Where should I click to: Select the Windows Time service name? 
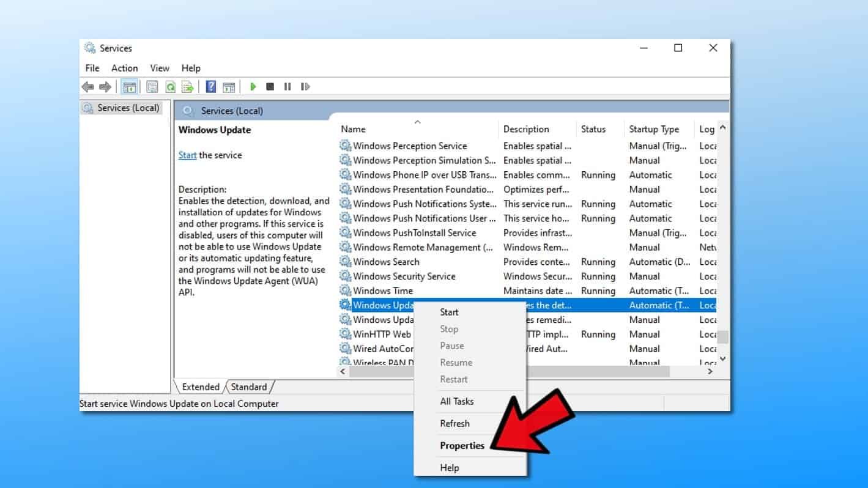tap(383, 290)
